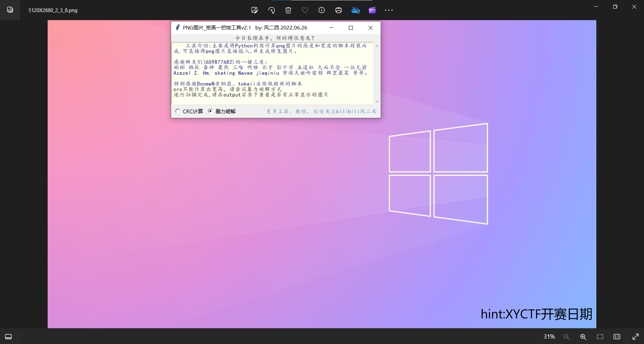The height and width of the screenshot is (344, 644).
Task: Print the image using the printer icon
Action: (338, 10)
